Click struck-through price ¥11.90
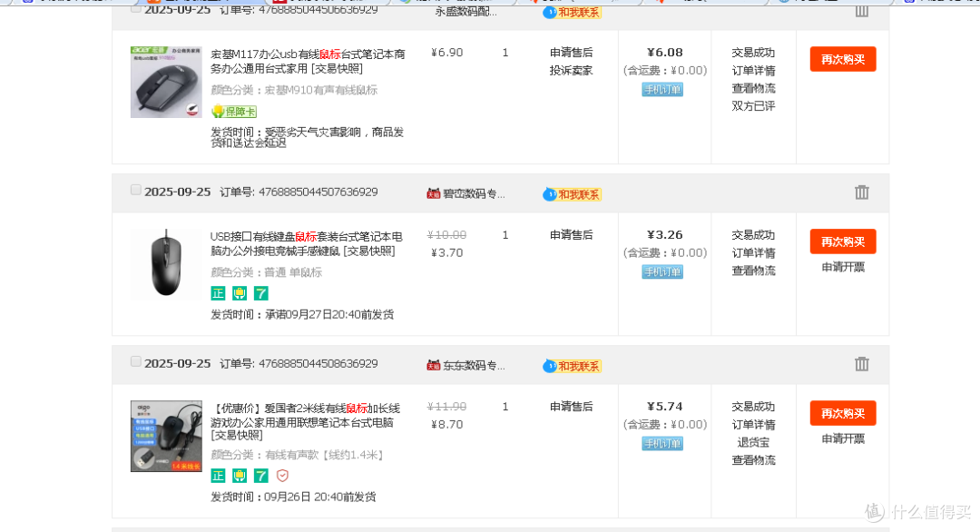Viewport: 980px width, 532px height. click(446, 407)
